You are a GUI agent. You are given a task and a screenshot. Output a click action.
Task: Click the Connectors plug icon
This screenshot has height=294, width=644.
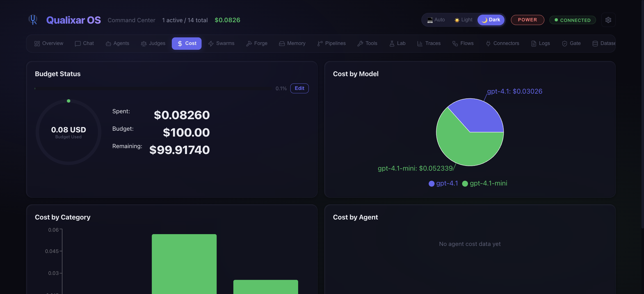click(488, 44)
